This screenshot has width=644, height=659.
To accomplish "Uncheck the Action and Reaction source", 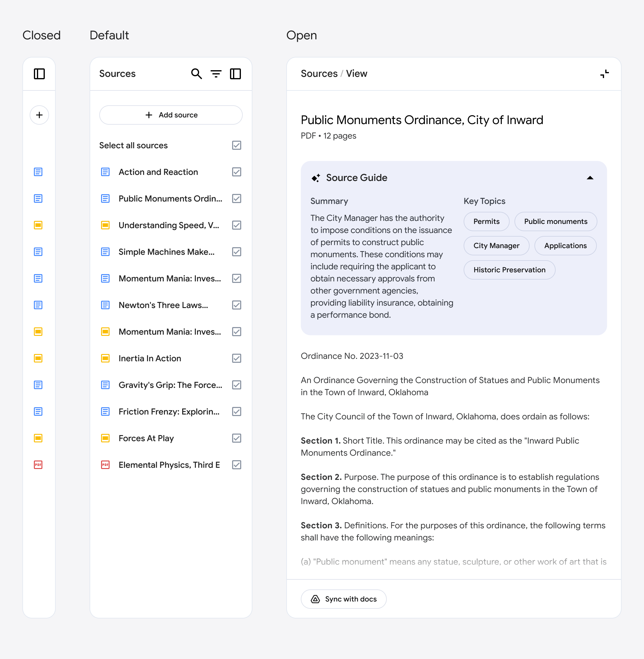I will point(236,172).
